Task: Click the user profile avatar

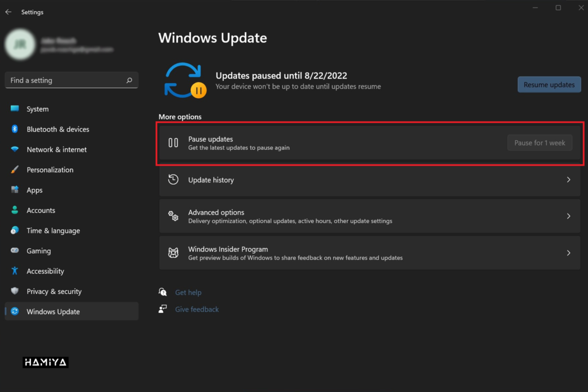Action: point(20,44)
